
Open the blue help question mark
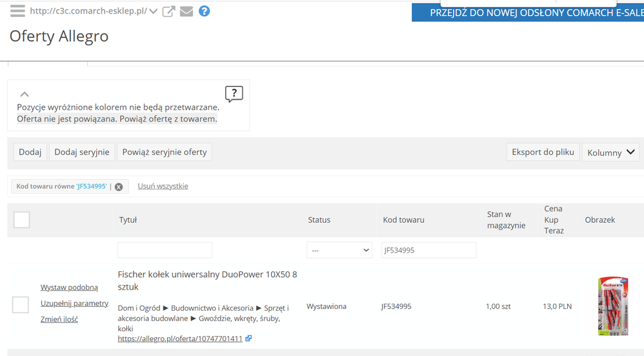[204, 11]
